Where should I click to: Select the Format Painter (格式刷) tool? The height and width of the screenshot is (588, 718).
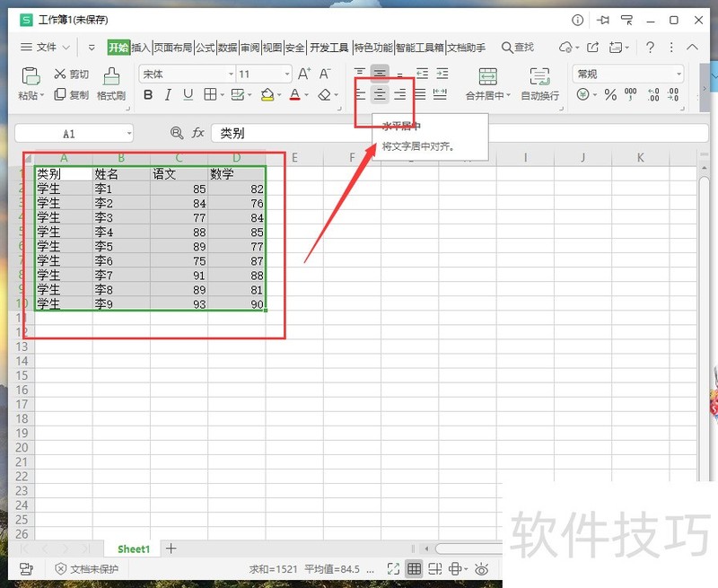[x=111, y=83]
